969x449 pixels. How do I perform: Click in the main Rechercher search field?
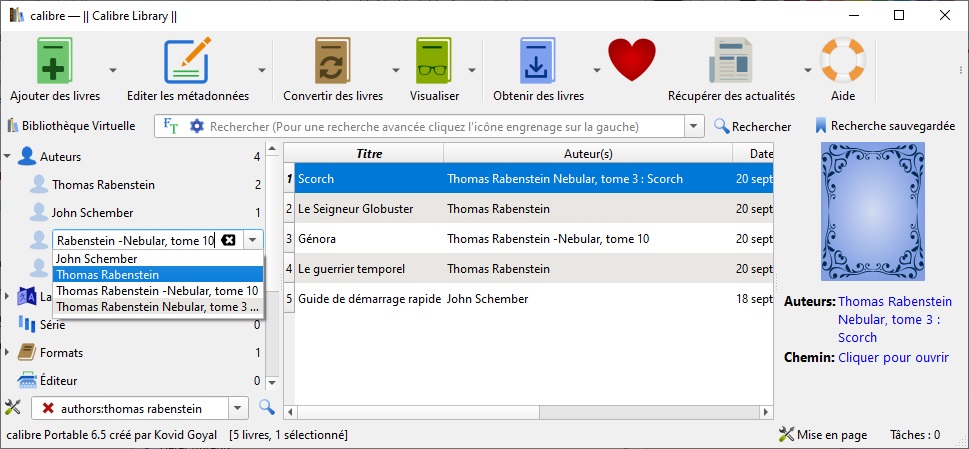coord(444,127)
